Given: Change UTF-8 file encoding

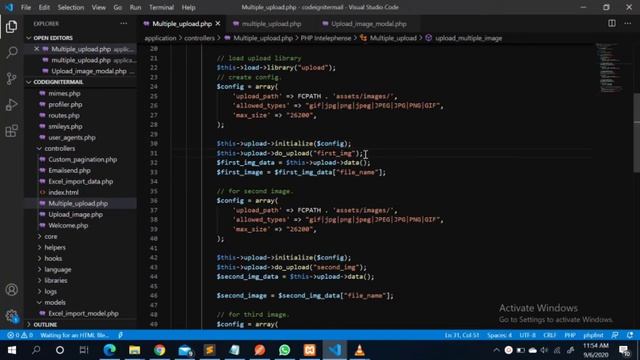Looking at the screenshot, I should pos(527,335).
